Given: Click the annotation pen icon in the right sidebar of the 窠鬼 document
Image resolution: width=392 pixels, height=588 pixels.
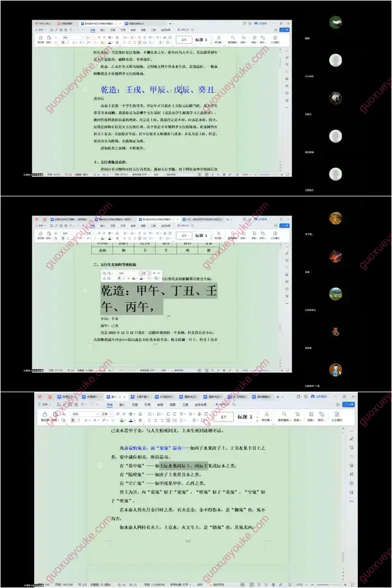Looking at the screenshot, I should tap(351, 438).
